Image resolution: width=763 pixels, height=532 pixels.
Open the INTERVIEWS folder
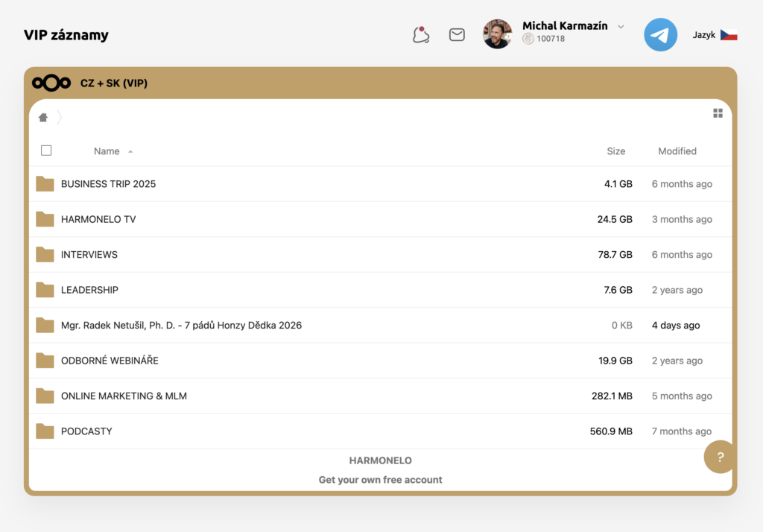pyautogui.click(x=89, y=255)
